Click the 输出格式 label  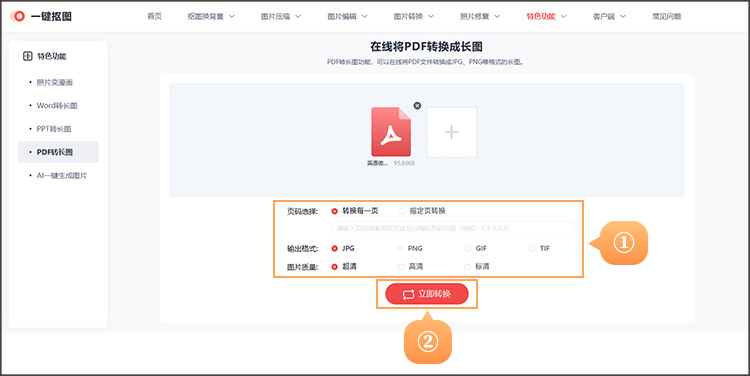(x=302, y=249)
